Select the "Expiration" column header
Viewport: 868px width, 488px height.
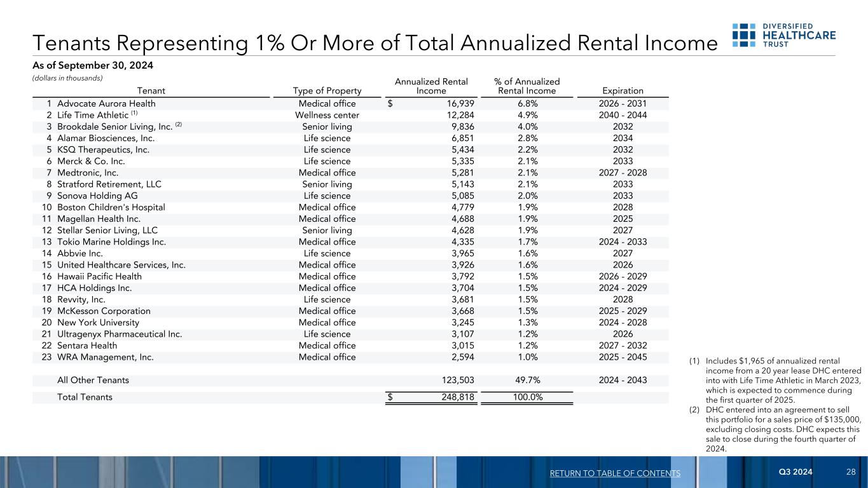coord(622,91)
